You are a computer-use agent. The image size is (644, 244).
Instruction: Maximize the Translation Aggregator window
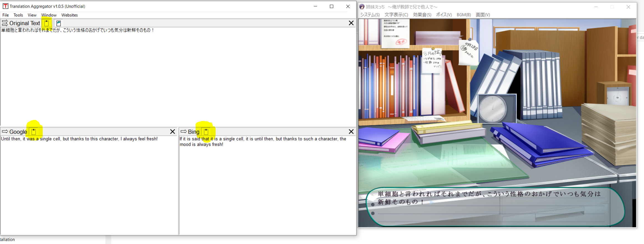tap(332, 6)
